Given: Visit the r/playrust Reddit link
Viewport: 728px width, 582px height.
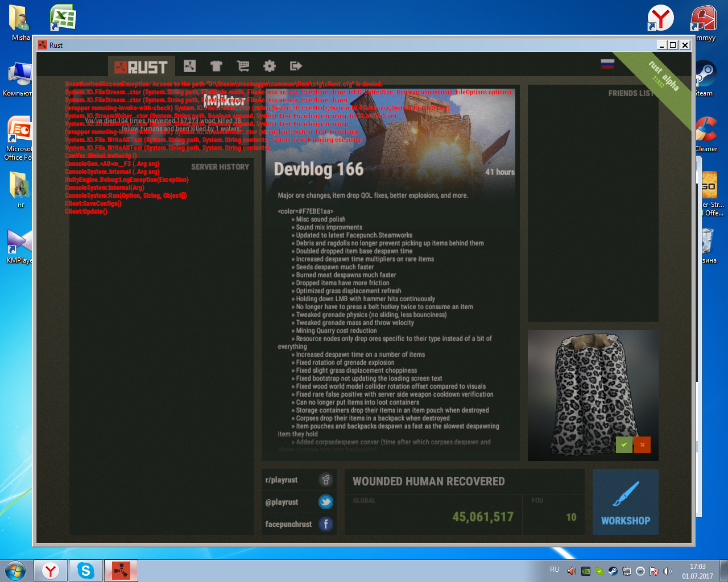Looking at the screenshot, I should pos(281,480).
